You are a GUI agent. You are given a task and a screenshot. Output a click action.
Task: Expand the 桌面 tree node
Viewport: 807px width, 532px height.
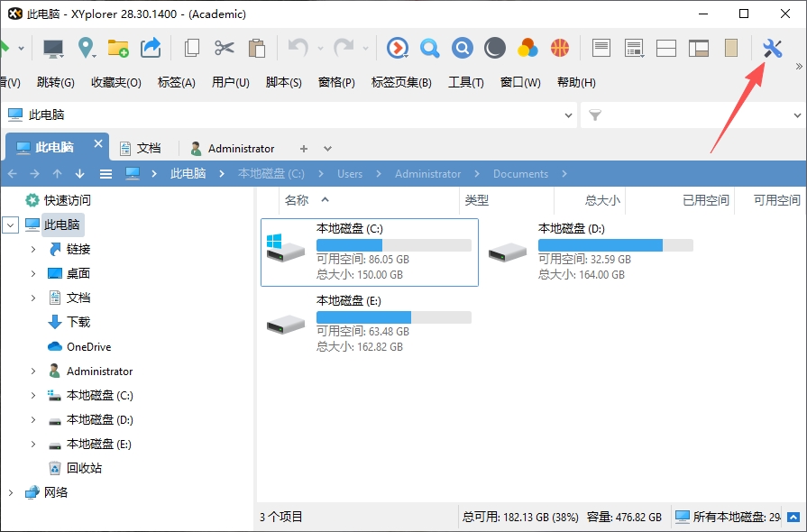pos(33,273)
